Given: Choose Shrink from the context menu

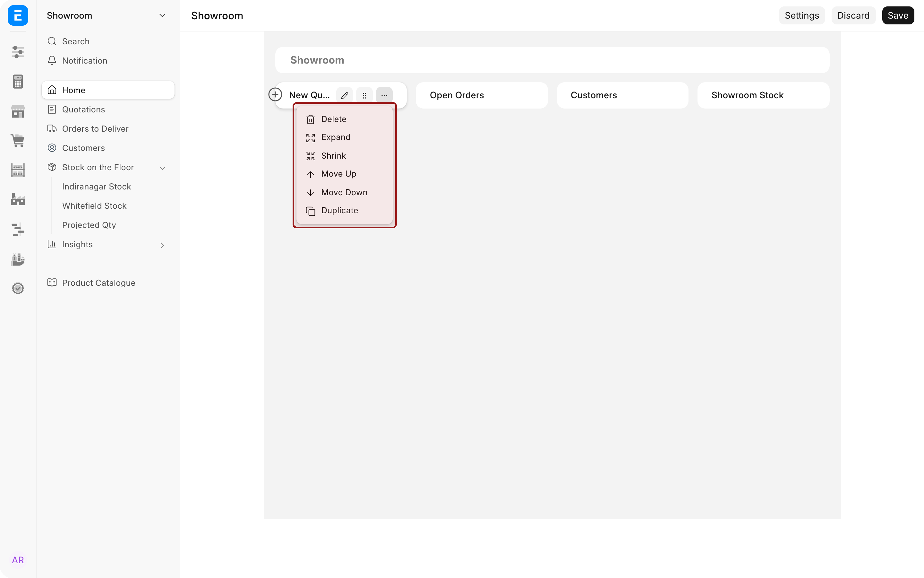Looking at the screenshot, I should pyautogui.click(x=344, y=156).
